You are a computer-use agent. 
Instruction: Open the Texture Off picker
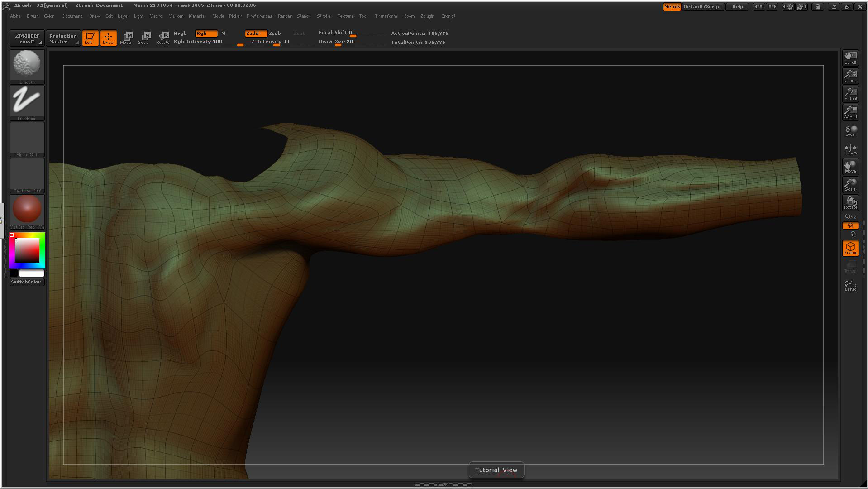point(27,176)
